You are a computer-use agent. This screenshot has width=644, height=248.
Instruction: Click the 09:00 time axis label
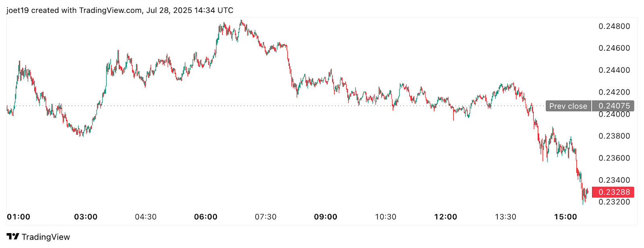coord(326,217)
